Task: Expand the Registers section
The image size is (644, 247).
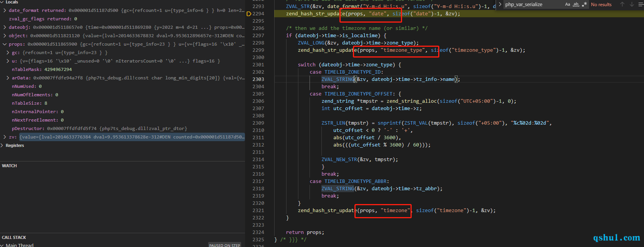Action: 2,145
